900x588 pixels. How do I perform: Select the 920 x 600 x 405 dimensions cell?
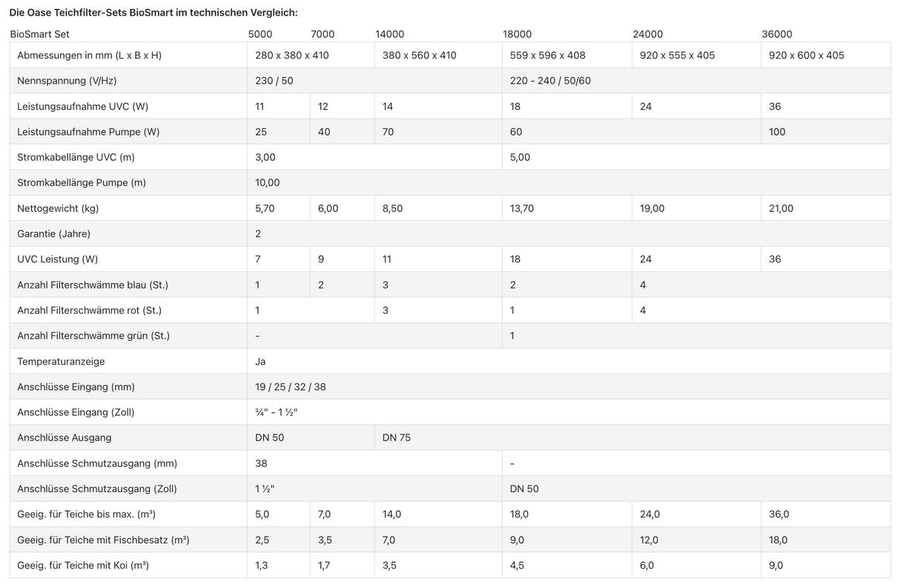point(807,56)
